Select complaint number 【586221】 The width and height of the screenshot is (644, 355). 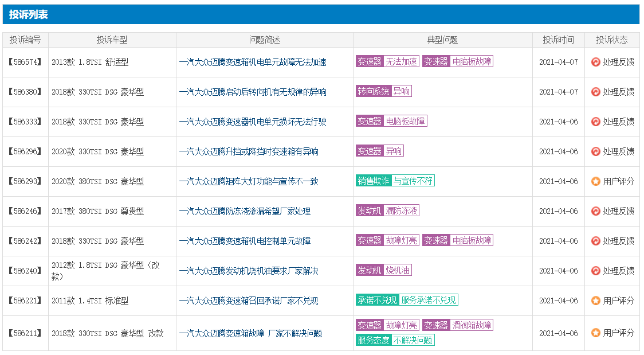(x=25, y=301)
